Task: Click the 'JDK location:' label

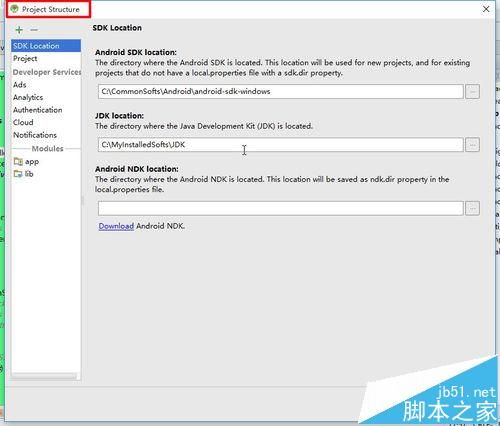Action: pyautogui.click(x=119, y=116)
